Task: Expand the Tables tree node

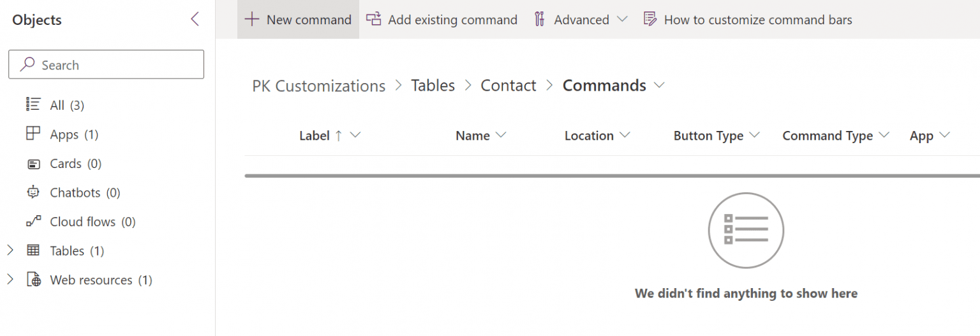Action: (x=10, y=250)
